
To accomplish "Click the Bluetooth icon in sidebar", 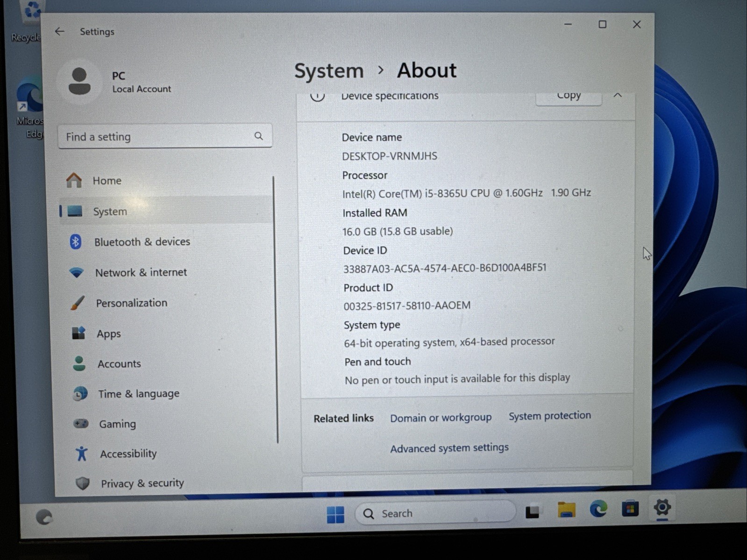I will tap(76, 241).
